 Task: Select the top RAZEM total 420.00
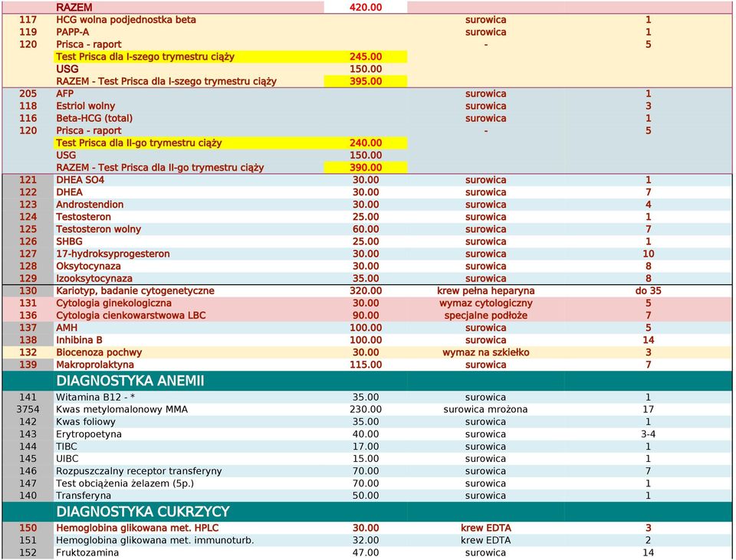coord(366,7)
